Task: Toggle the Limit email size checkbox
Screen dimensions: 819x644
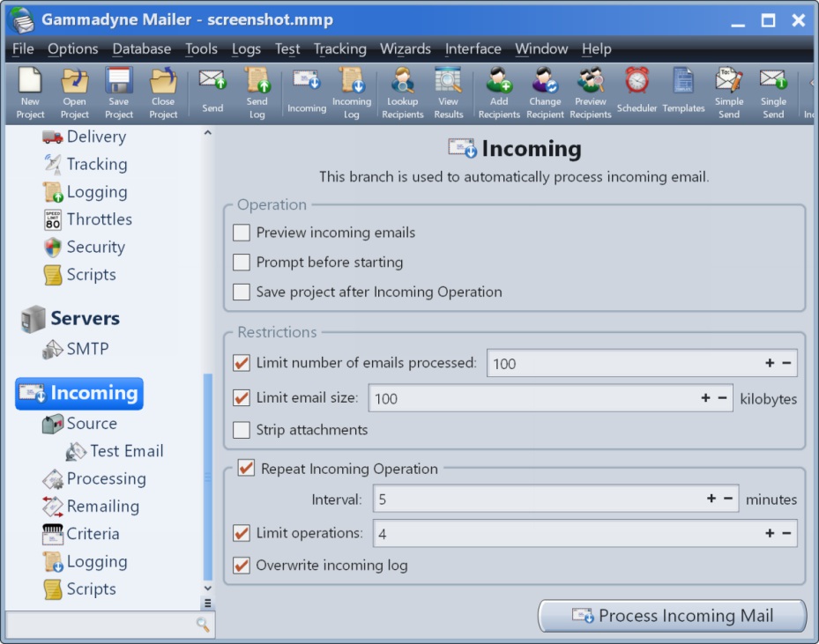Action: [242, 397]
